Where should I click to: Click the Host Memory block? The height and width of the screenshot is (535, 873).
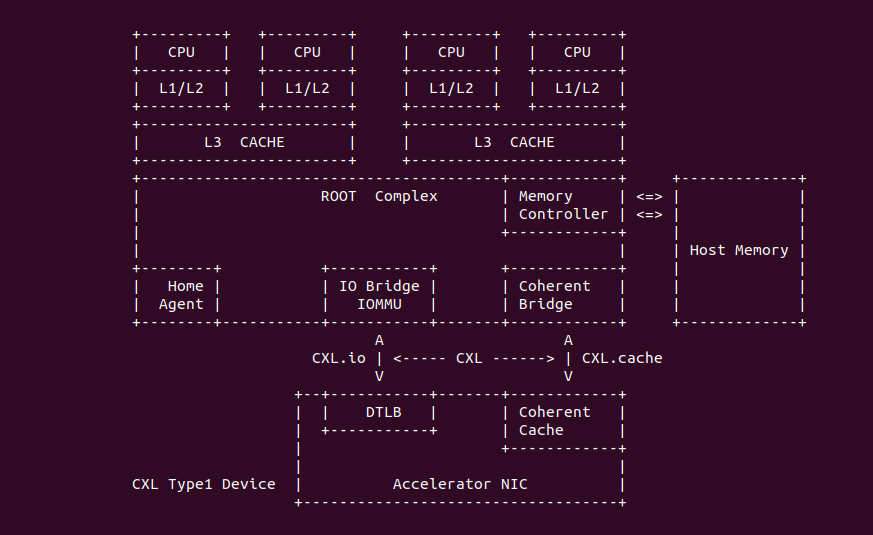739,250
